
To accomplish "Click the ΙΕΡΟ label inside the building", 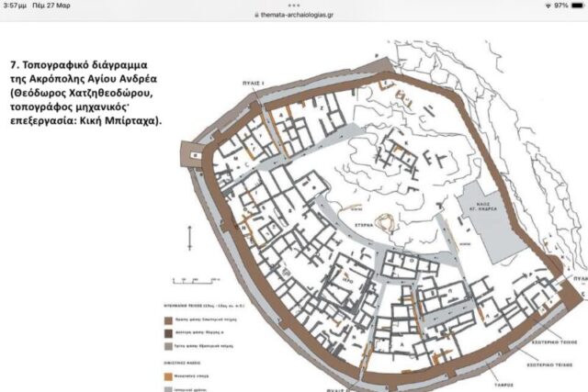I will (347, 281).
